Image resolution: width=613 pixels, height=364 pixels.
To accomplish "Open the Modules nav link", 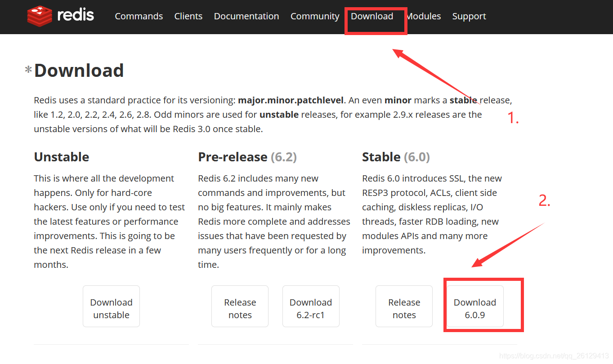I will pyautogui.click(x=423, y=16).
